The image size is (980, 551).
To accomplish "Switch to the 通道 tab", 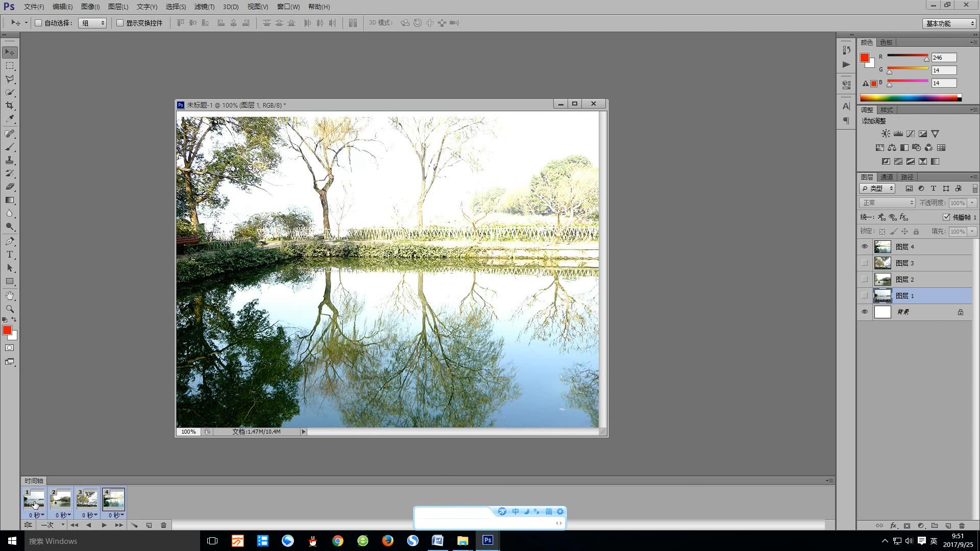I will tap(887, 177).
